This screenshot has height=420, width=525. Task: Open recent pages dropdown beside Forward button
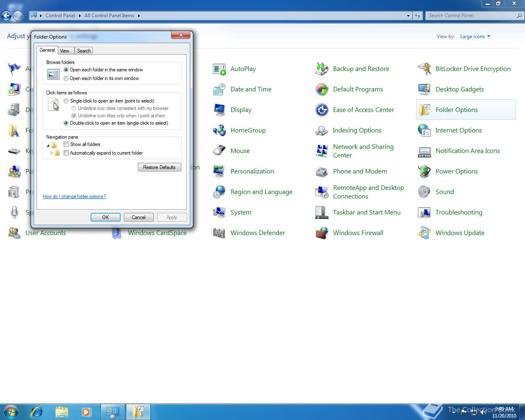(26, 16)
